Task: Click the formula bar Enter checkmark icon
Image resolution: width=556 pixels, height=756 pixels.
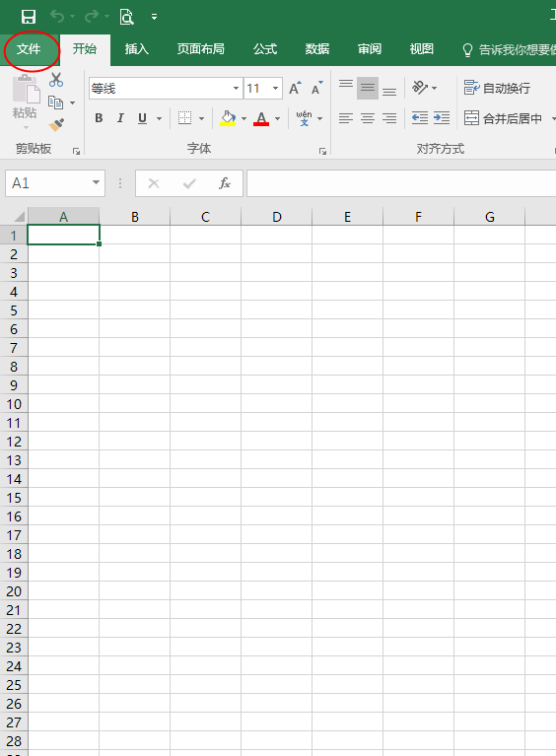Action: click(189, 183)
